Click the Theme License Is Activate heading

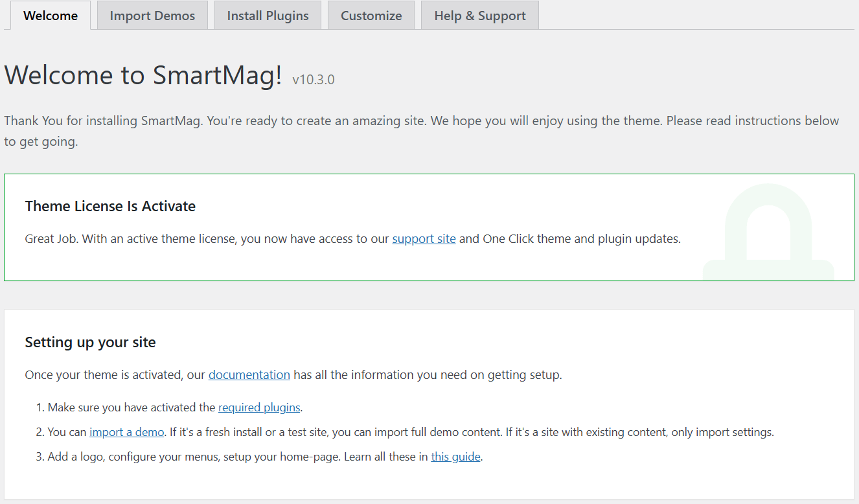[110, 207]
